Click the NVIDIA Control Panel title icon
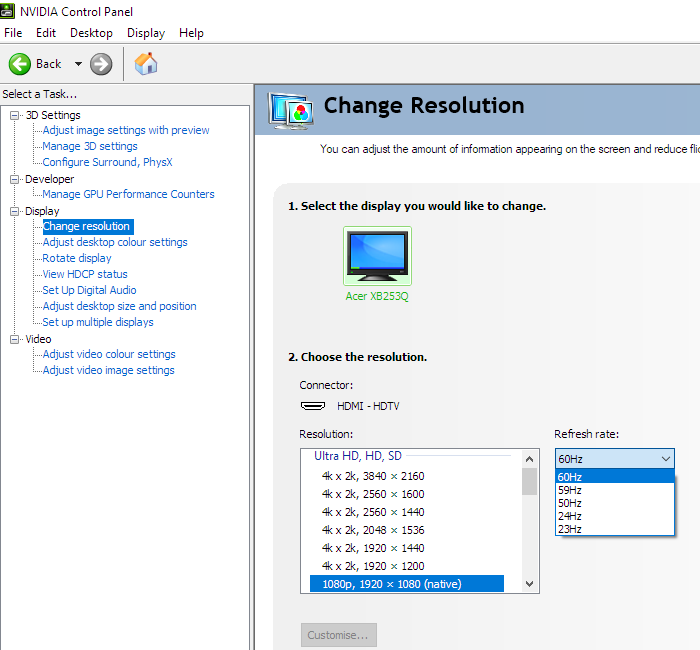700x650 pixels. pyautogui.click(x=7, y=11)
